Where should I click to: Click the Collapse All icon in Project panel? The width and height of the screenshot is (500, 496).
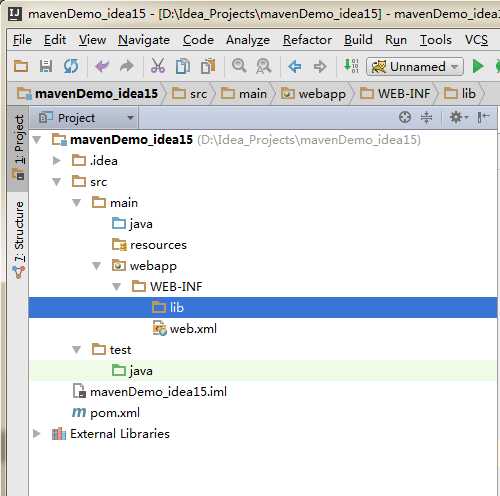tap(426, 117)
